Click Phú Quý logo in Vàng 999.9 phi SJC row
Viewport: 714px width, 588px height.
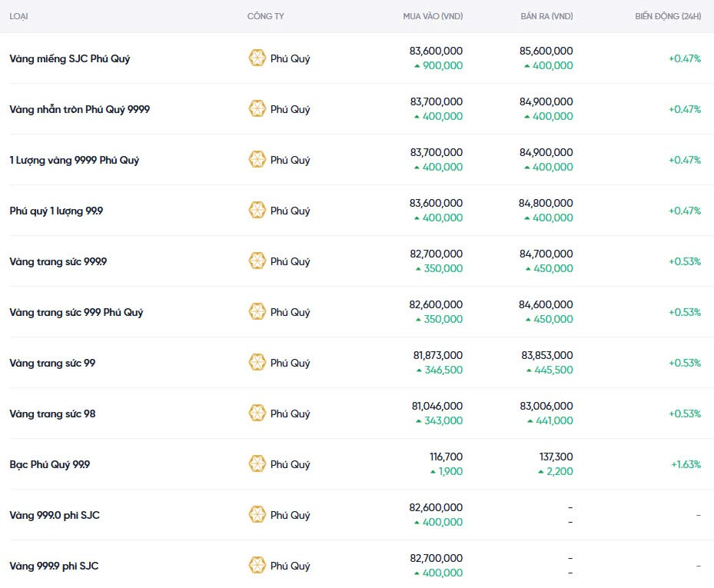tap(257, 566)
